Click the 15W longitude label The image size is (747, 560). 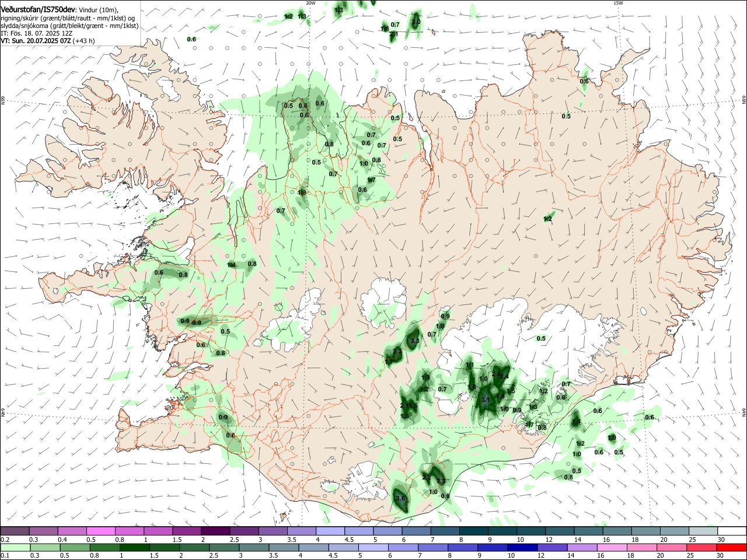(x=619, y=3)
